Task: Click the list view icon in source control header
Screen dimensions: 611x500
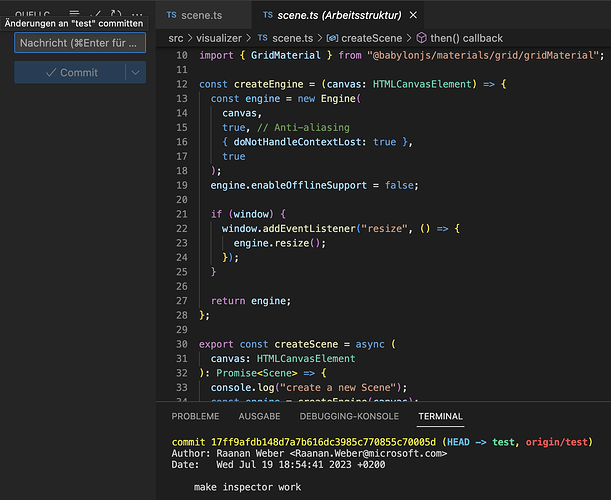Action: (x=74, y=13)
